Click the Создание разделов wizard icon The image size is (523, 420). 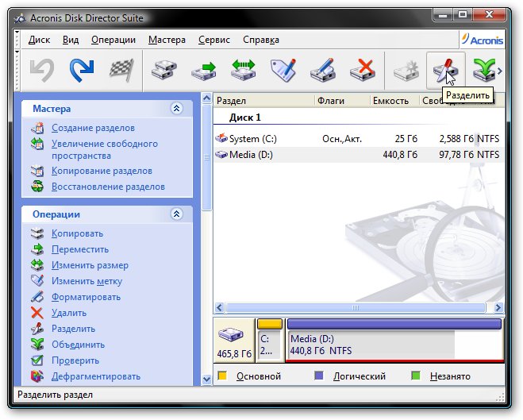point(37,128)
